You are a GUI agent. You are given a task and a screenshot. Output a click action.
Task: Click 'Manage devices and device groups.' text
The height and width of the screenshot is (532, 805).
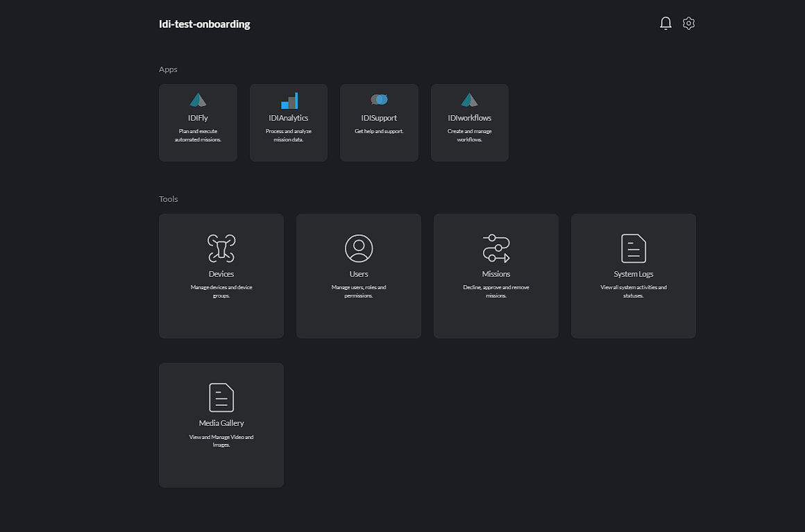[221, 291]
